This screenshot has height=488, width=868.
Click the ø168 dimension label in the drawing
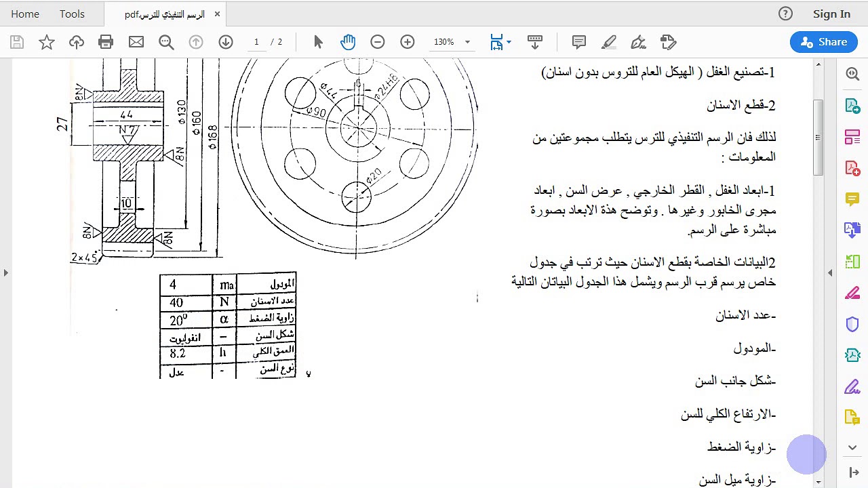pyautogui.click(x=212, y=138)
